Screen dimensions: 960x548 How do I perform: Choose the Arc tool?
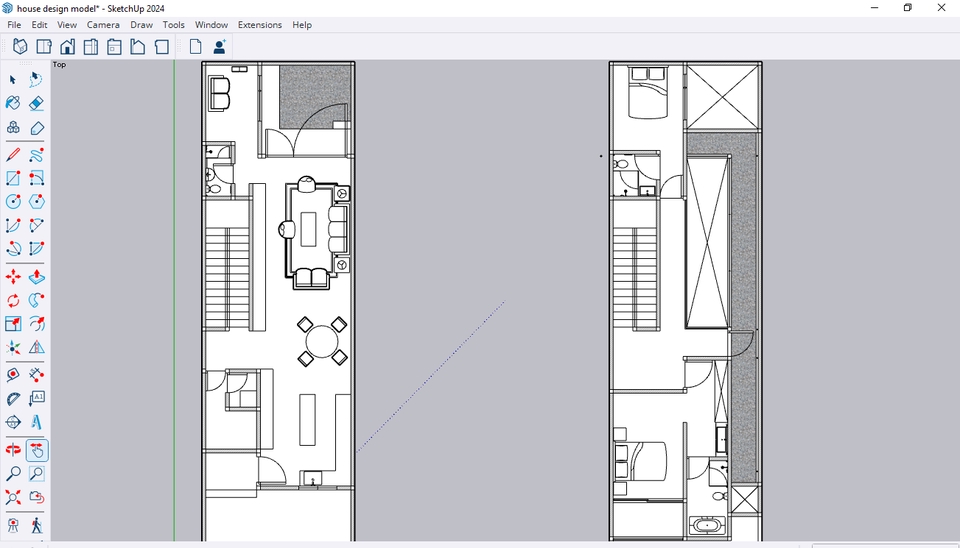tap(13, 225)
